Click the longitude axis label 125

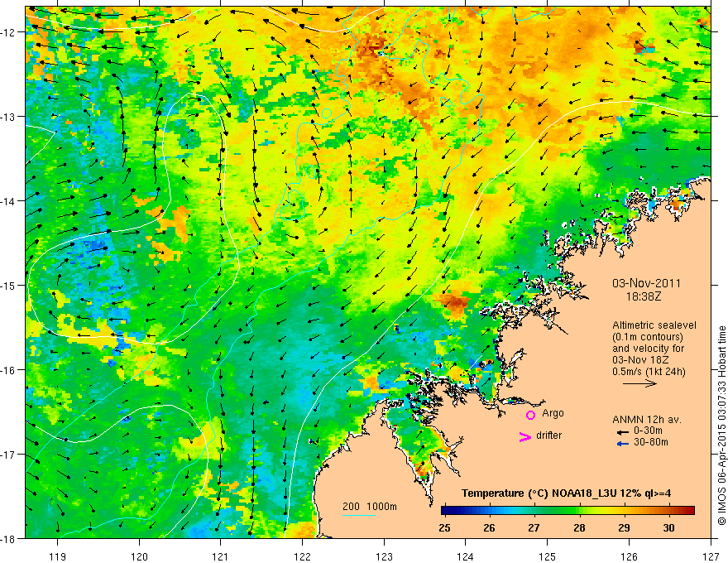coord(548,556)
